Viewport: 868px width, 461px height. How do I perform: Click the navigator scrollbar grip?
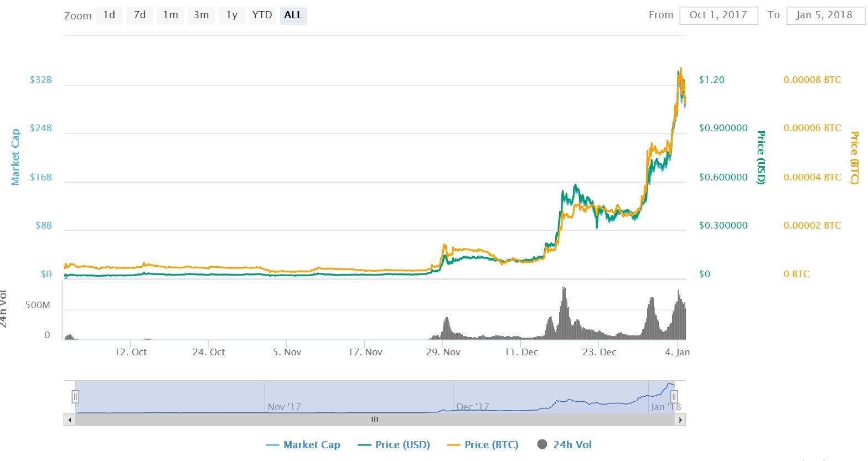tap(375, 419)
